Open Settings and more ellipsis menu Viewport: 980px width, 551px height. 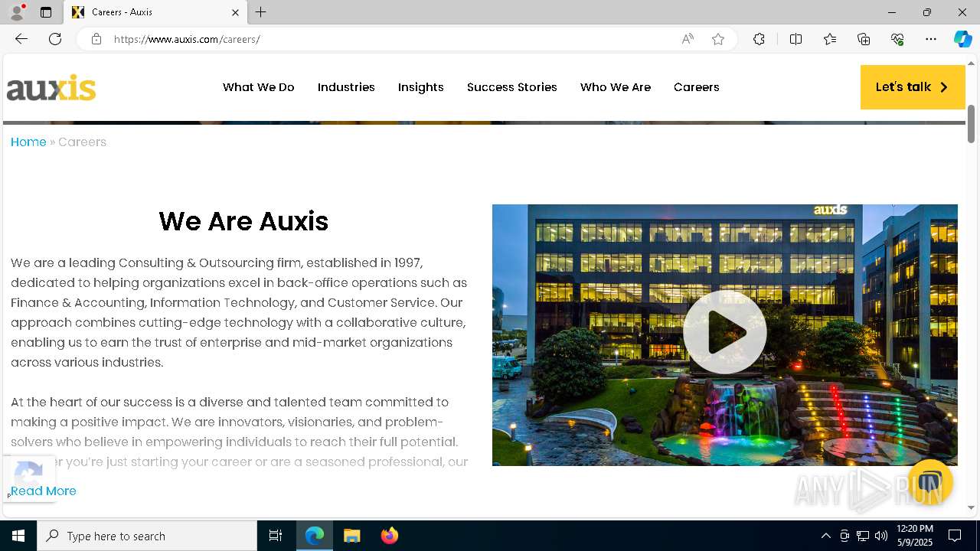pyautogui.click(x=931, y=39)
